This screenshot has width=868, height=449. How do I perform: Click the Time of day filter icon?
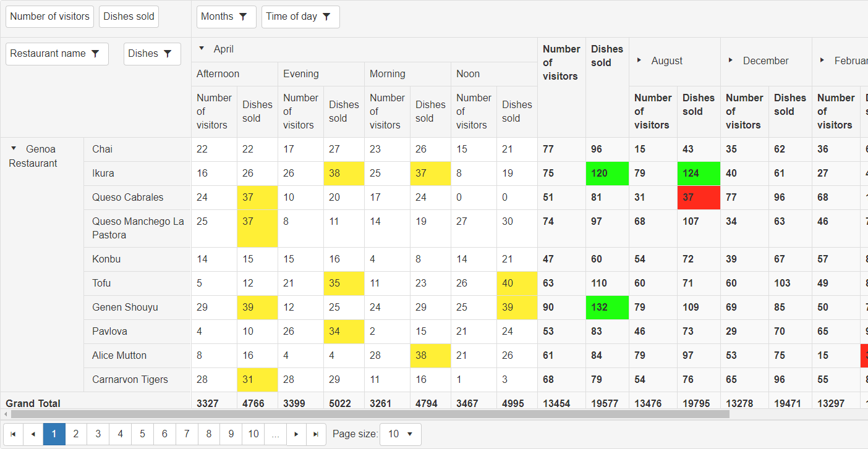tap(326, 17)
